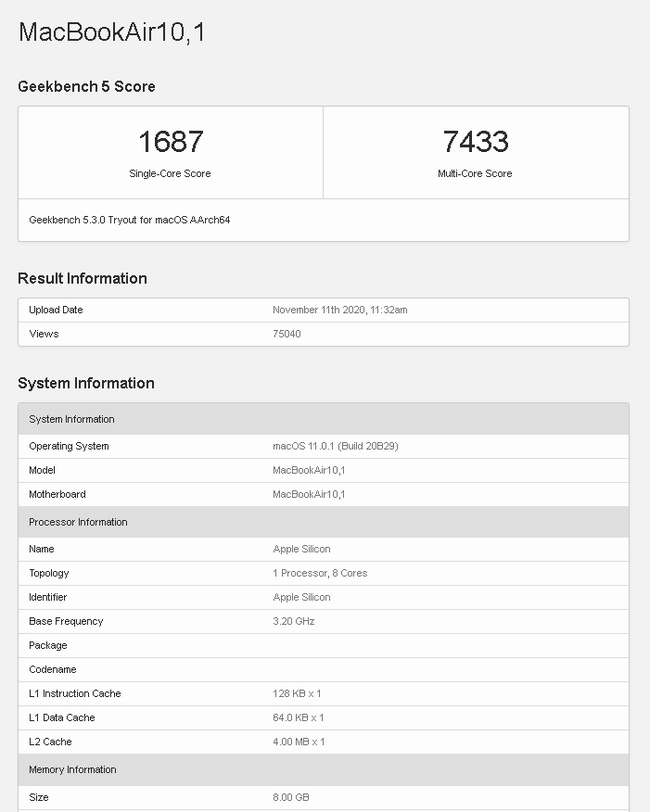Select the November 11th 2020, 11:32am value
The width and height of the screenshot is (650, 812).
pos(340,310)
